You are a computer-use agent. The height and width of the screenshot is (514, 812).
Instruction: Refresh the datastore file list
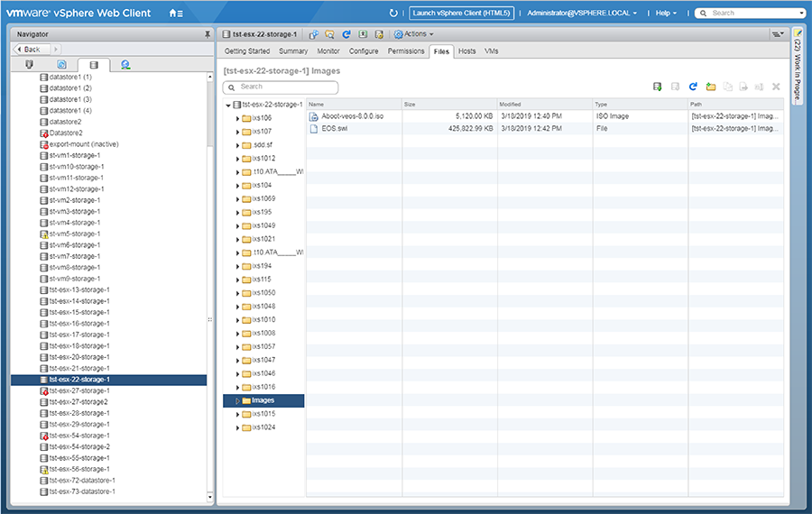[693, 87]
